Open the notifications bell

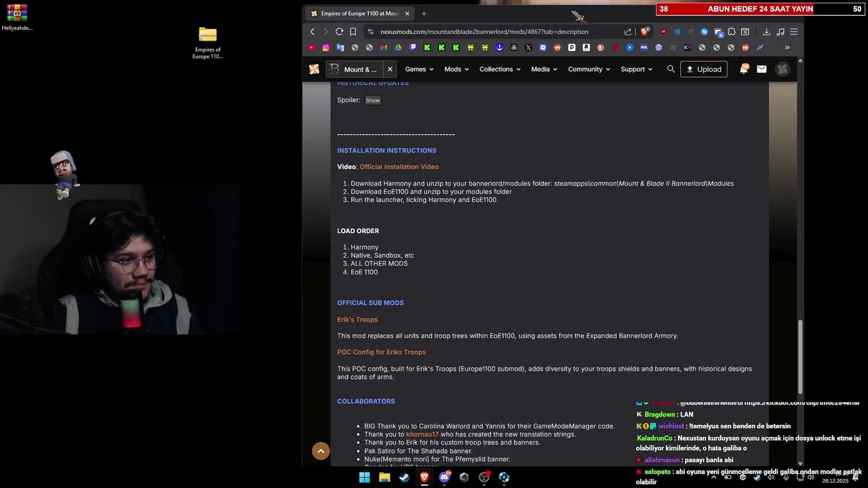click(744, 69)
